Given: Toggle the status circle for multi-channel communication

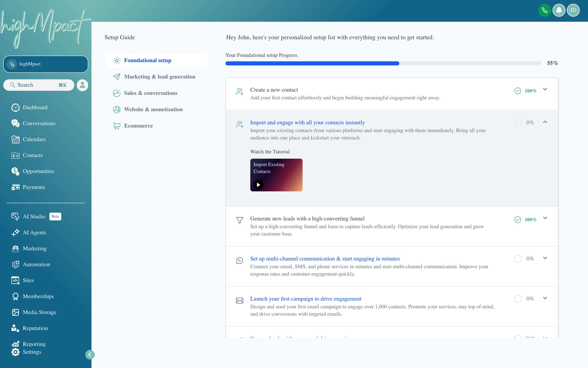Looking at the screenshot, I should point(518,259).
